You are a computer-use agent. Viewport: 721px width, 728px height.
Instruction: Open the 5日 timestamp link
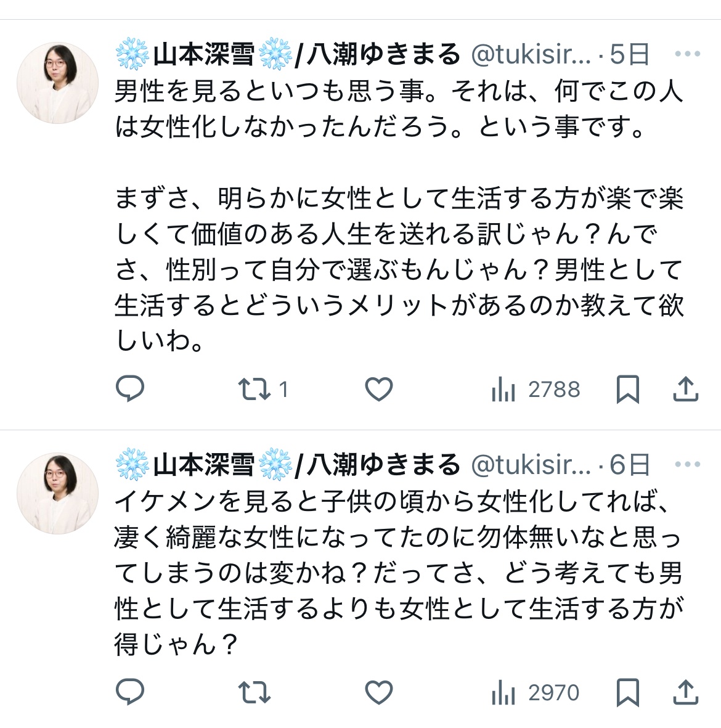[x=629, y=55]
